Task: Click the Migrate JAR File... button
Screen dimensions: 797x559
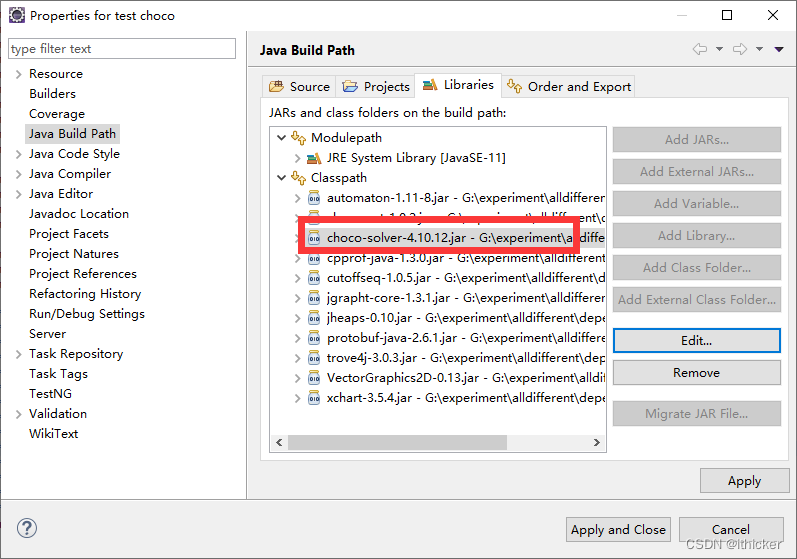Action: coord(696,414)
